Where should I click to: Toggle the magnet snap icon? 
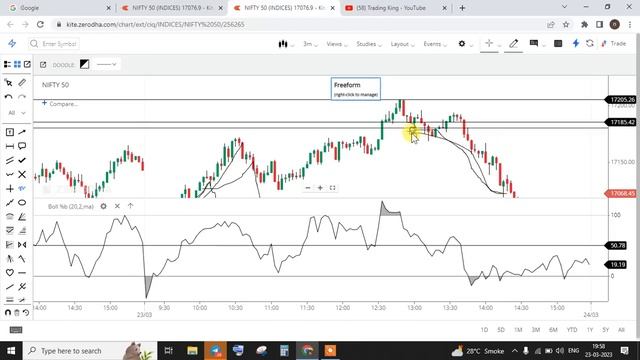pyautogui.click(x=8, y=313)
